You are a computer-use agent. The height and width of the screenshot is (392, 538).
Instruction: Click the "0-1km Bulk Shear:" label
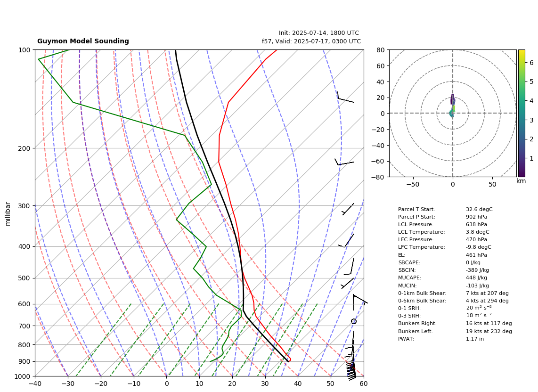pos(422,293)
